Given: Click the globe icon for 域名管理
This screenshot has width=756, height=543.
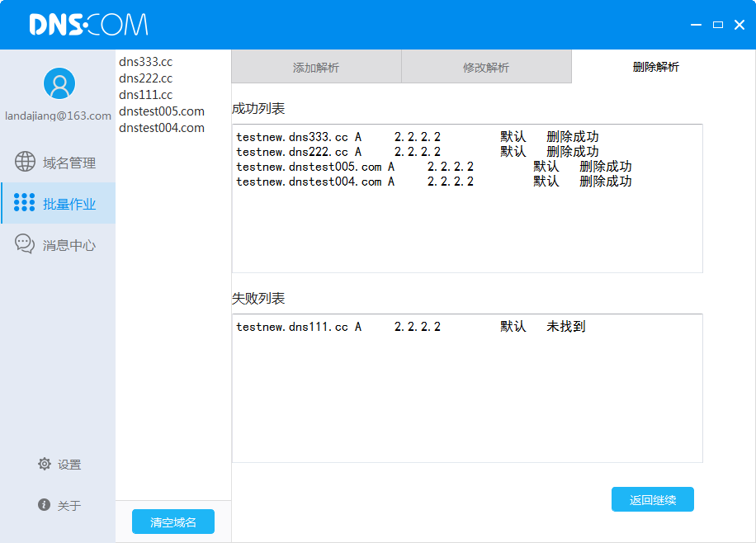Looking at the screenshot, I should [x=25, y=162].
